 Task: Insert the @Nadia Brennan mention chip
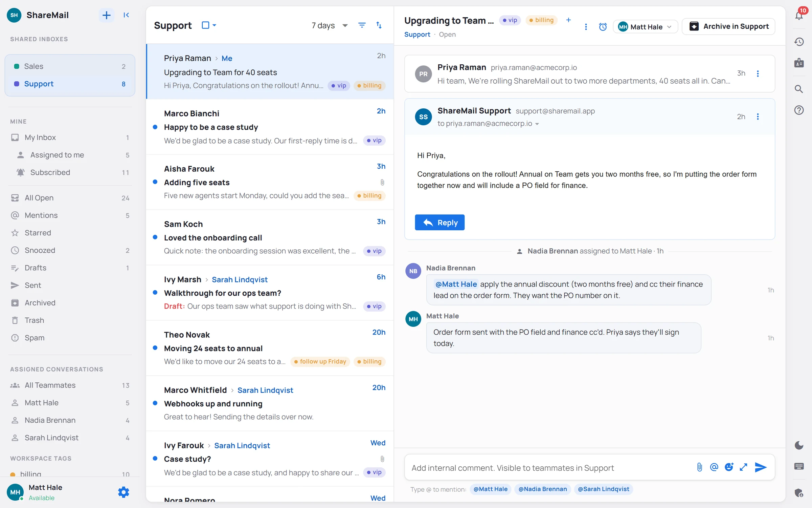(x=543, y=489)
